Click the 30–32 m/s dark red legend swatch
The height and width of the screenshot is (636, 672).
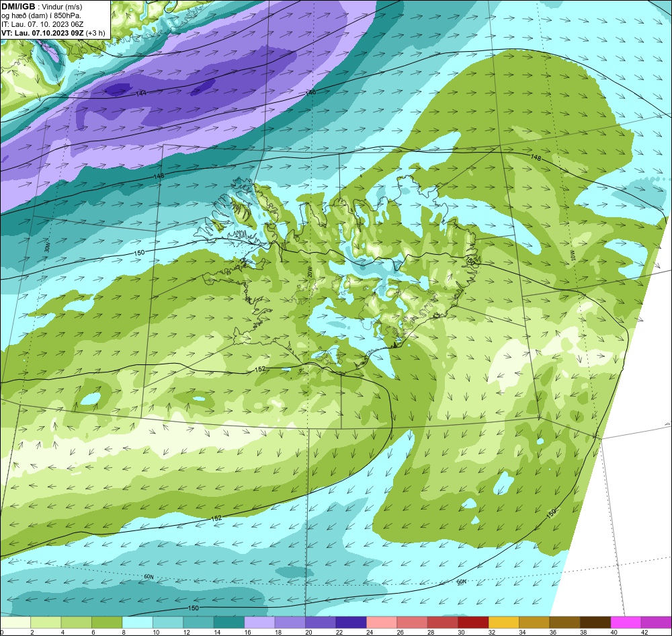[473, 623]
